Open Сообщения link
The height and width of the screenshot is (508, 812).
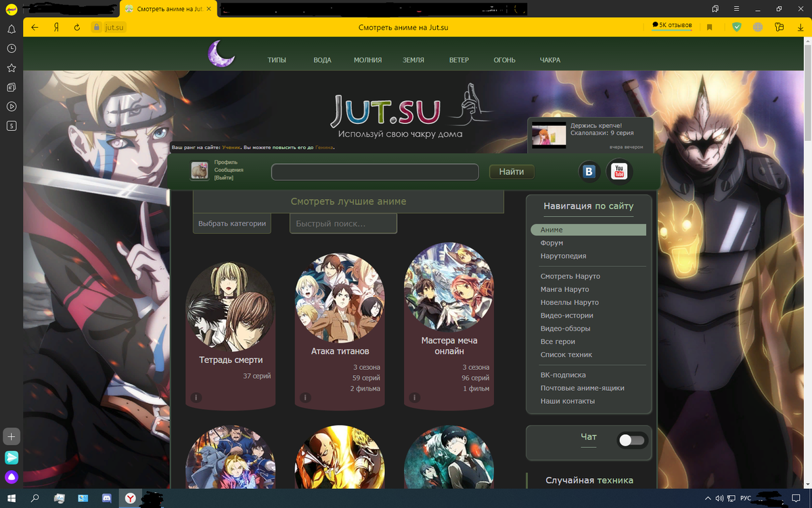pyautogui.click(x=229, y=170)
